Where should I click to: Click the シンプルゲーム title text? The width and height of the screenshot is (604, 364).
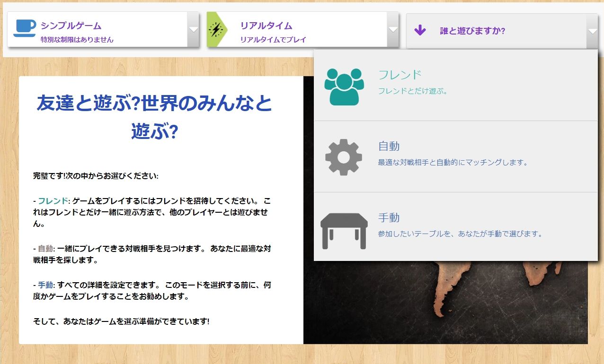click(x=71, y=26)
